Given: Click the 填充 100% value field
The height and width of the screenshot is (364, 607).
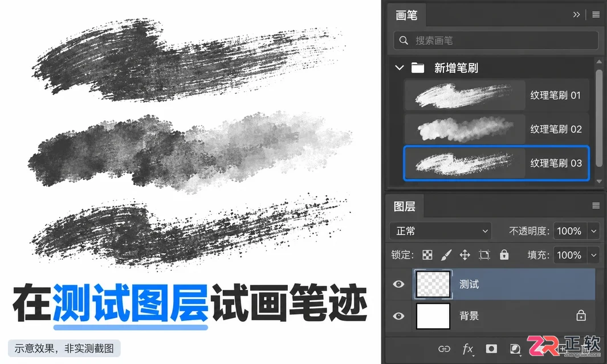Looking at the screenshot, I should click(571, 255).
